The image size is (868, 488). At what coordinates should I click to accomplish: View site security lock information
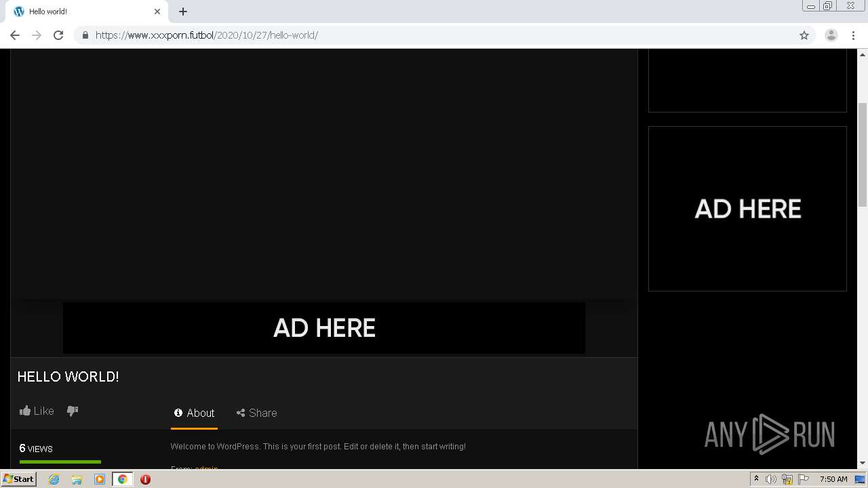[x=85, y=35]
